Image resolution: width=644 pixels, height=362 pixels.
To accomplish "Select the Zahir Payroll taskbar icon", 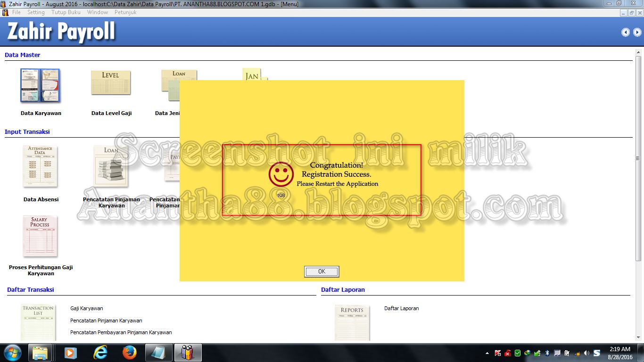I will [x=188, y=353].
